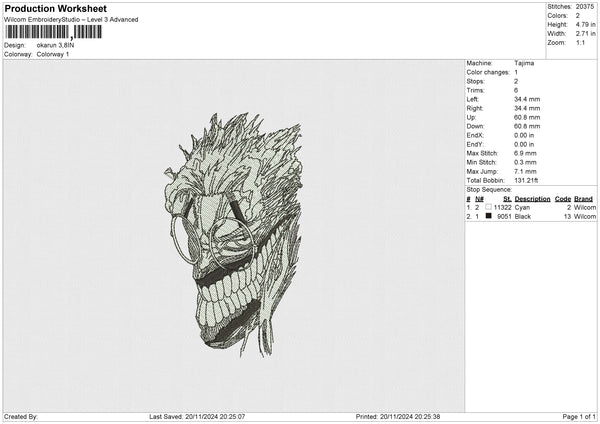
Task: Select the Production Worksheet title
Action: pos(55,9)
